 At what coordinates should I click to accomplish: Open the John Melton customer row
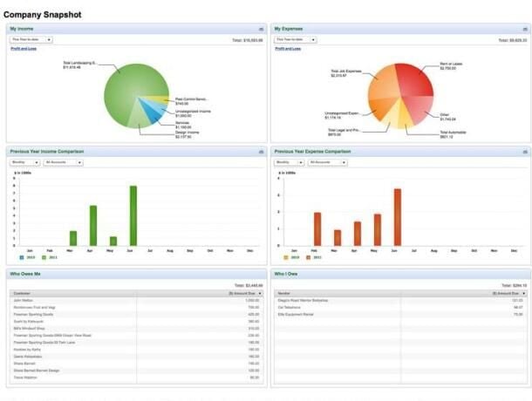tap(136, 301)
